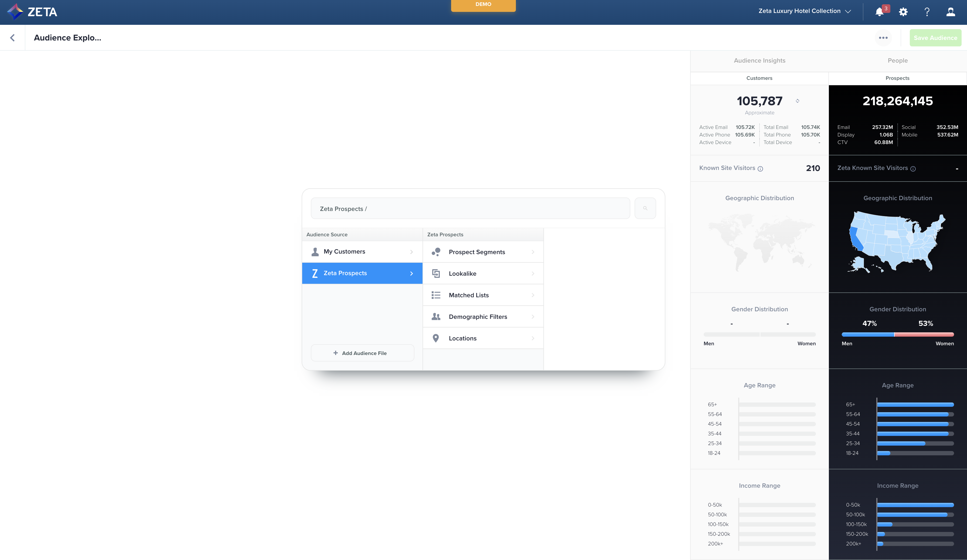The width and height of the screenshot is (967, 560).
Task: Open the user profile icon
Action: [x=951, y=12]
